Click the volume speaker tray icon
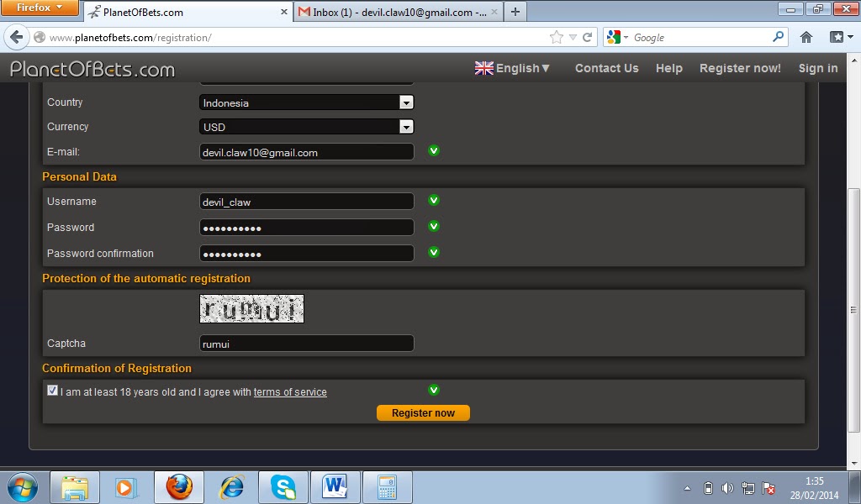 tap(727, 487)
